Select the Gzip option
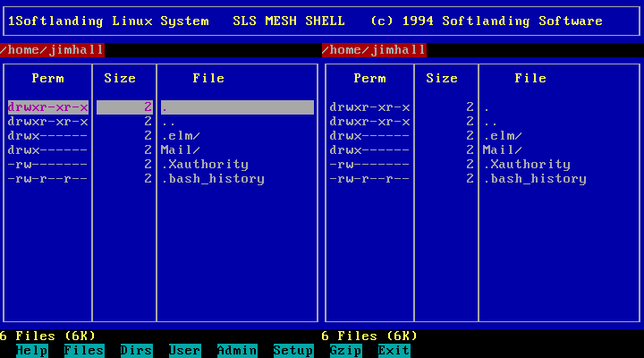The width and height of the screenshot is (644, 358). (345, 350)
